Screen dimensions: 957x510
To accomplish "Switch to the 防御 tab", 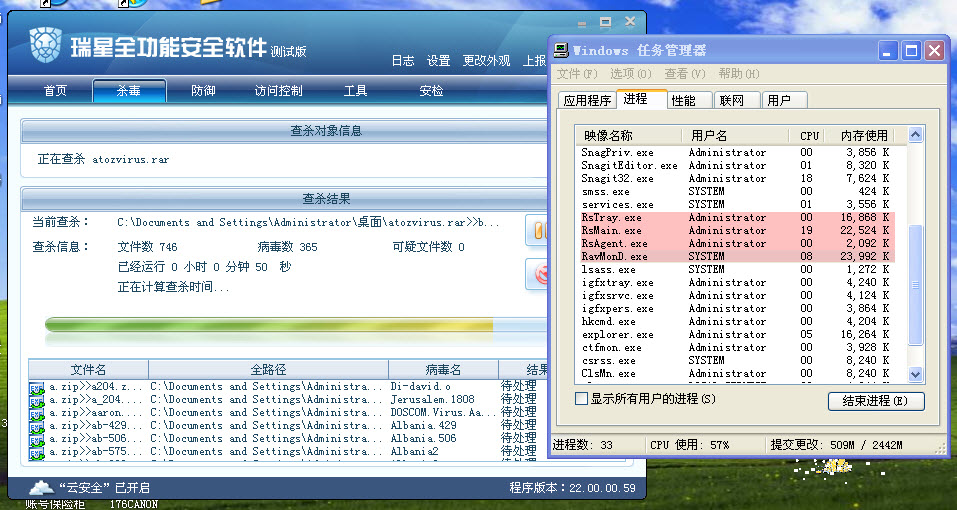I will [x=203, y=91].
